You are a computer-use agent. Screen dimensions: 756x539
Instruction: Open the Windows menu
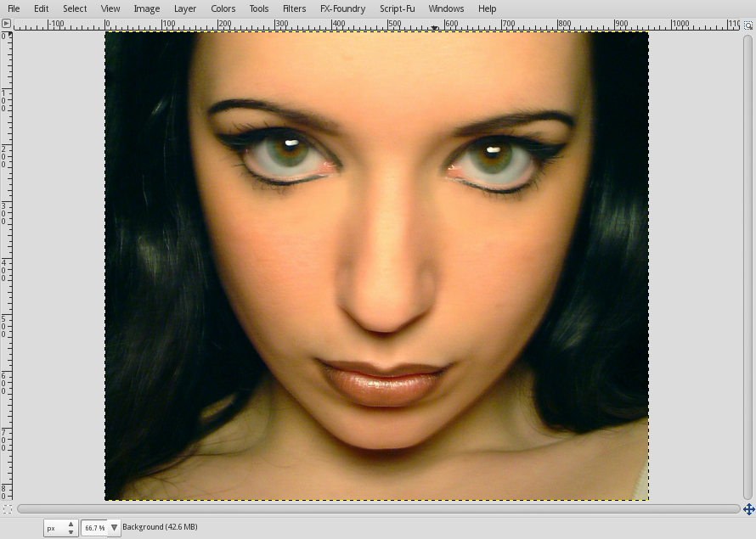[445, 8]
